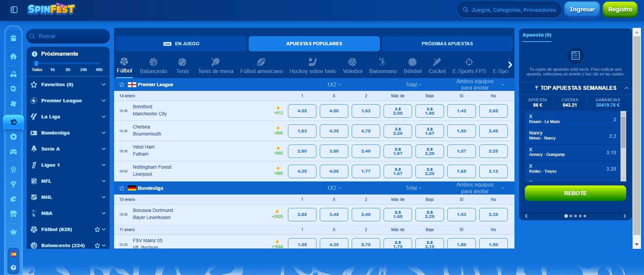644x275 pixels.
Task: Click the Próximamente slider handle
Action: (36, 63)
